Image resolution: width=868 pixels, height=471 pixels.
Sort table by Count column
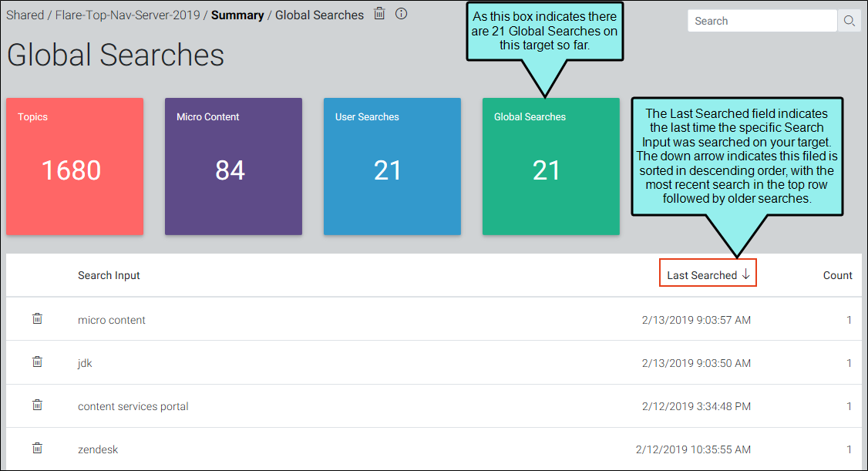pyautogui.click(x=838, y=275)
